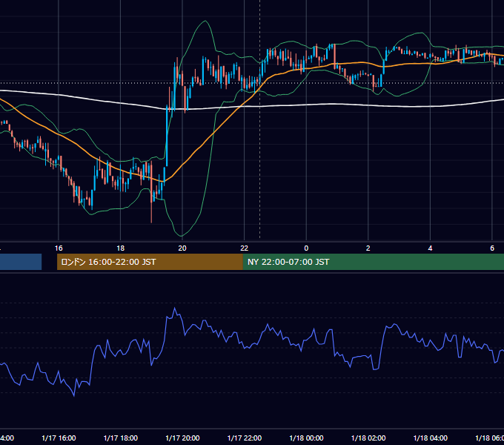
Task: Click the 4 hour label on the upper axis
Action: [430, 248]
